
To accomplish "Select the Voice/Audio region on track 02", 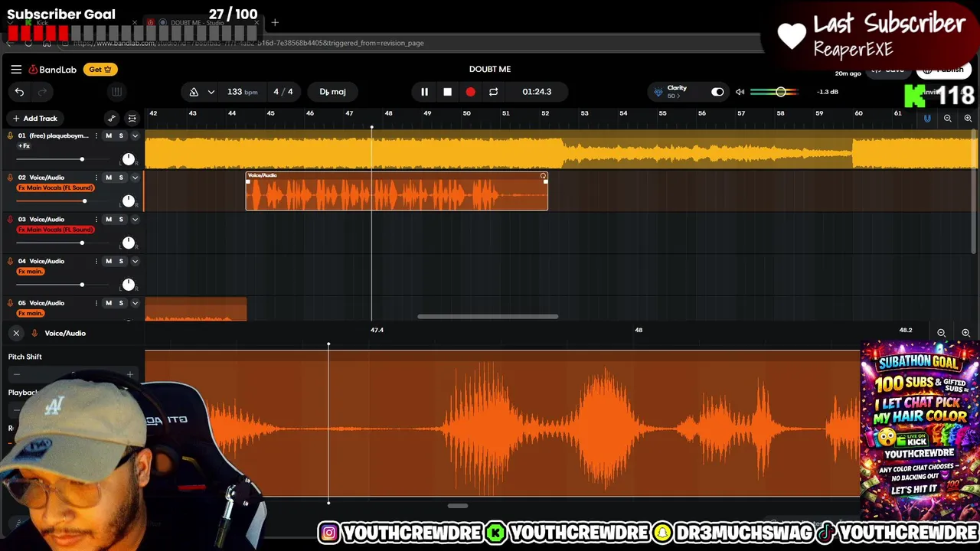I will [x=397, y=191].
